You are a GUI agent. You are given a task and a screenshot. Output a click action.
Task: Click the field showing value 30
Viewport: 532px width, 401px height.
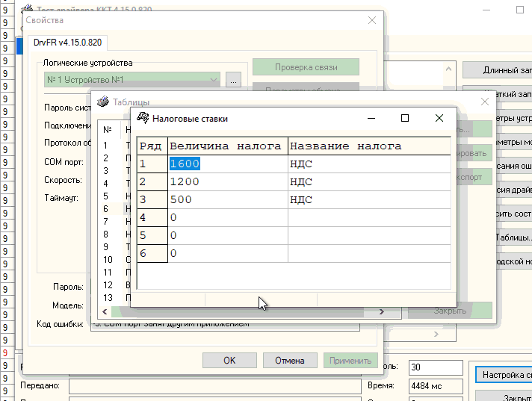[436, 367]
